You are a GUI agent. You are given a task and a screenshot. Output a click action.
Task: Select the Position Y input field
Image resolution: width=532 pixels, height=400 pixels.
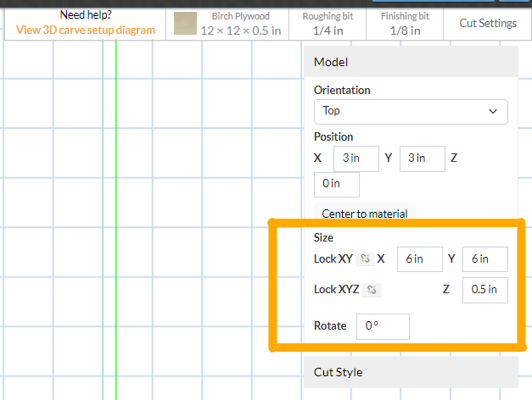click(422, 158)
